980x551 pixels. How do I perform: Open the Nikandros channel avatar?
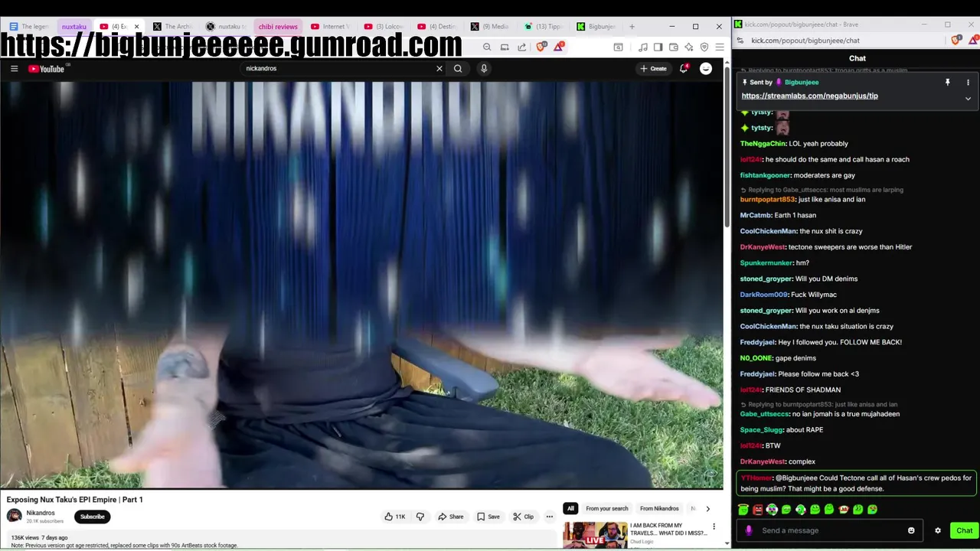click(14, 517)
